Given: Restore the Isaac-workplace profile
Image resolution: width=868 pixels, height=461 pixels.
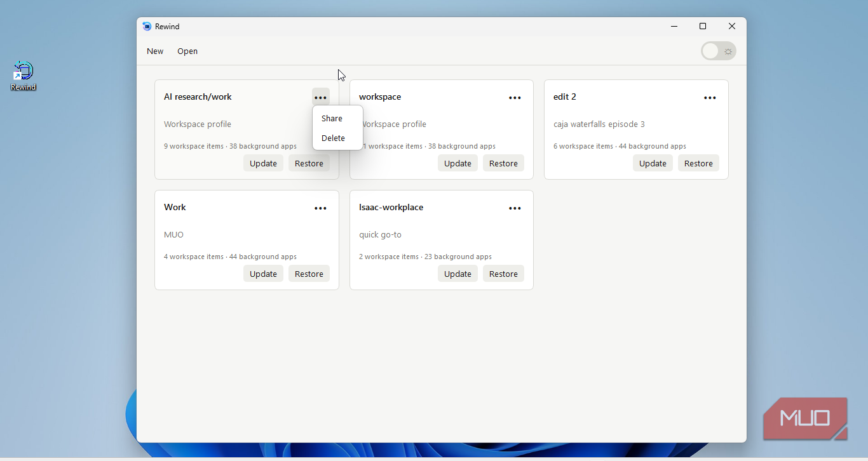Looking at the screenshot, I should coord(503,274).
